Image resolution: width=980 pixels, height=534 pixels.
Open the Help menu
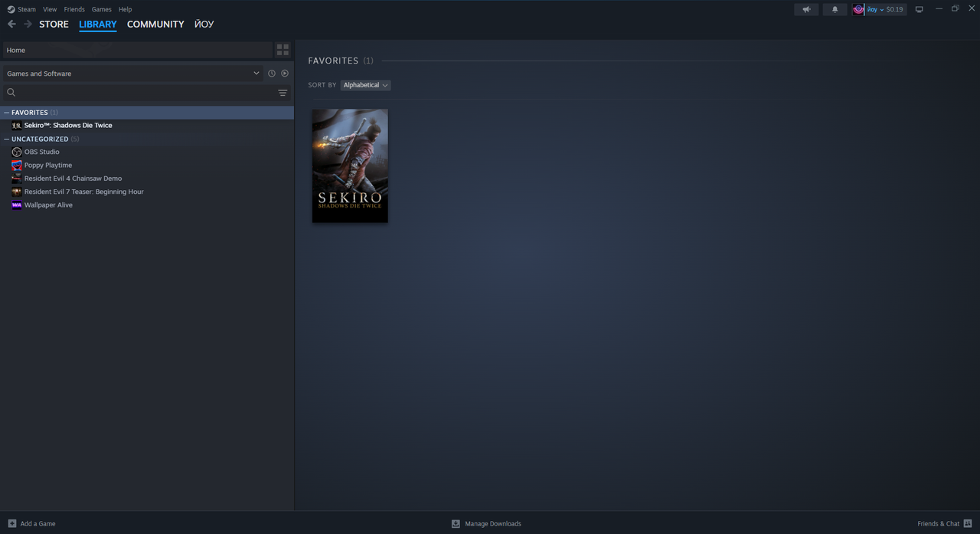(x=125, y=9)
